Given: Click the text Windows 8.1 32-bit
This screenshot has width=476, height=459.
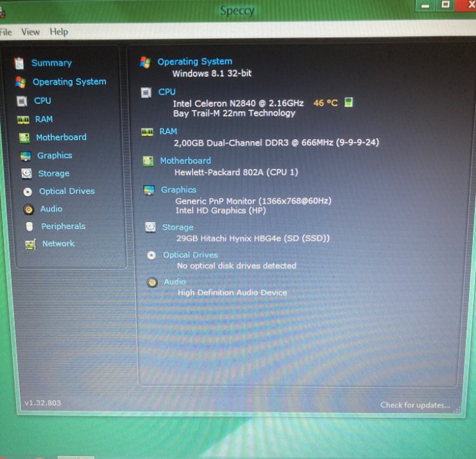Looking at the screenshot, I should (212, 74).
